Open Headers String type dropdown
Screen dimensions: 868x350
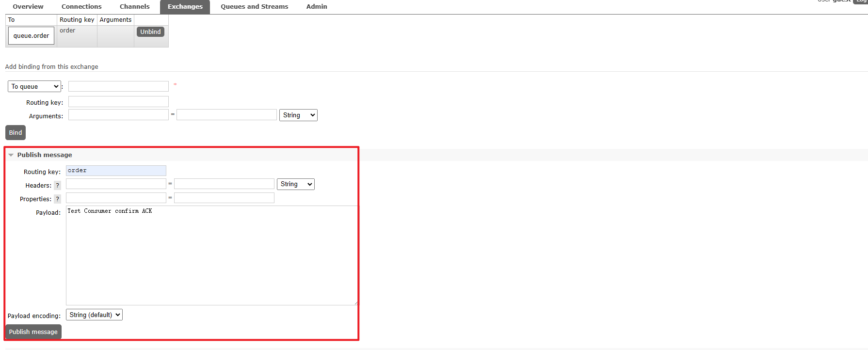point(296,184)
